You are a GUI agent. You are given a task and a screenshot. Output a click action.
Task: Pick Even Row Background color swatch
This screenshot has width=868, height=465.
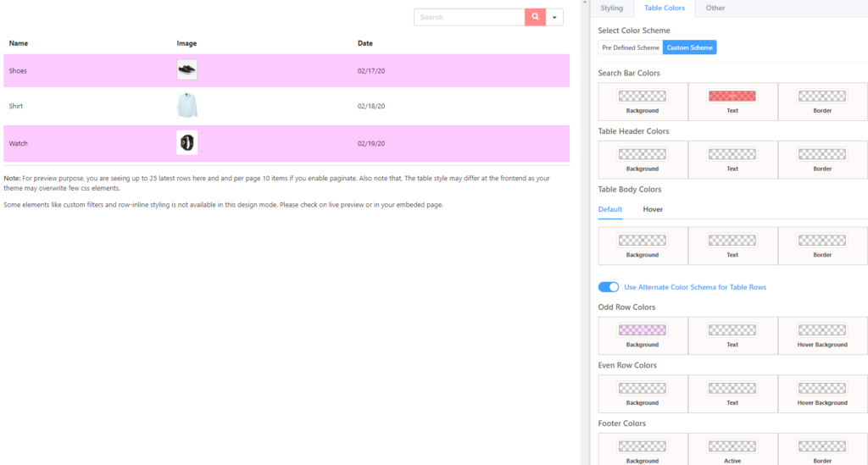tap(643, 388)
